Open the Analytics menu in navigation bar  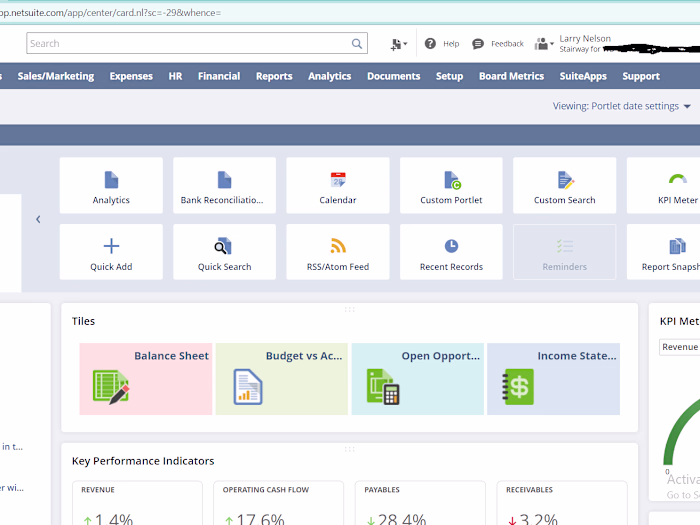(329, 76)
